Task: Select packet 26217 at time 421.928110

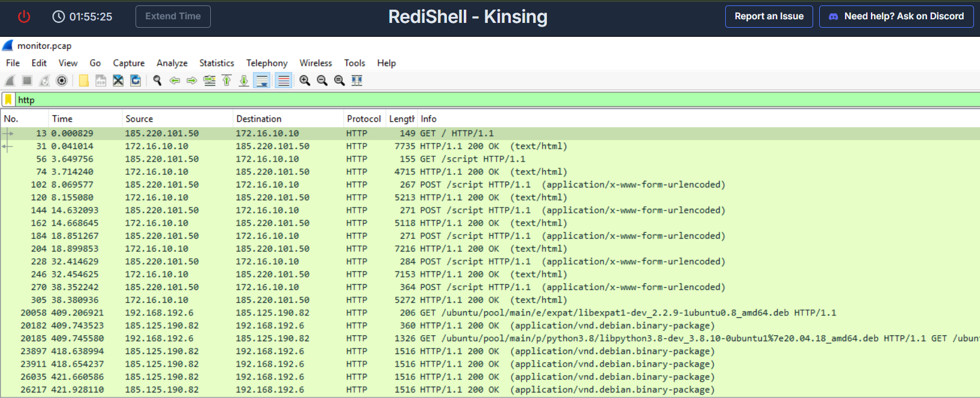Action: [x=490, y=390]
